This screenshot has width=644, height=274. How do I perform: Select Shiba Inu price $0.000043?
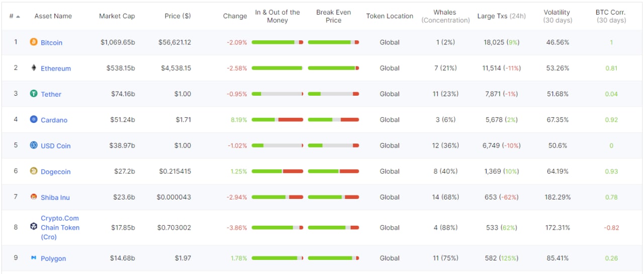[174, 197]
